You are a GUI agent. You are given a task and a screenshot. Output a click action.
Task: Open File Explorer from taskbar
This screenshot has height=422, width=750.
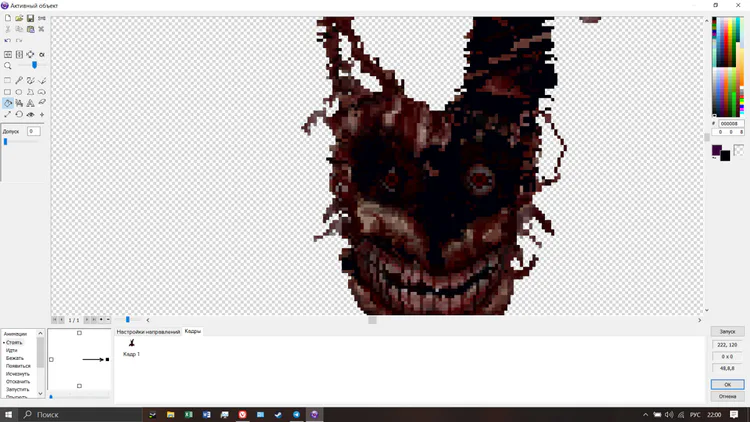(x=170, y=414)
